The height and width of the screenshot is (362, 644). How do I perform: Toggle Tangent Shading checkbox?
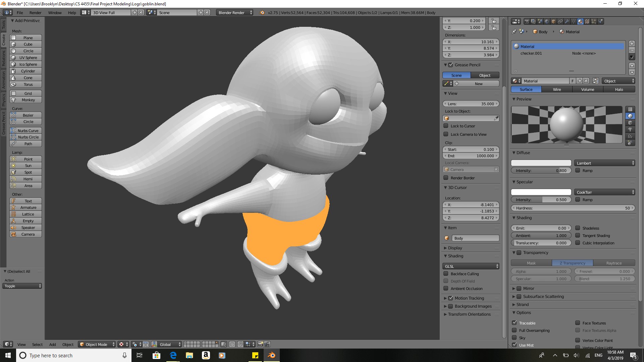point(578,236)
